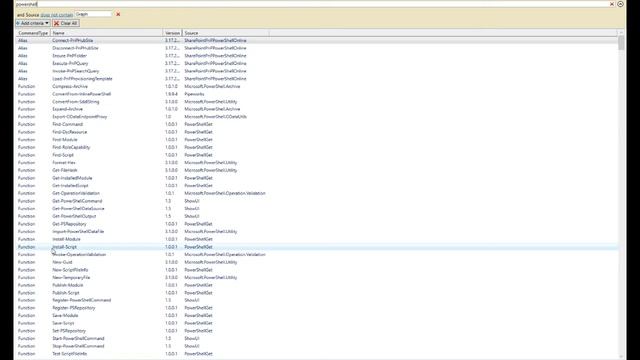Select the Stop-PowerShellCommand row
This screenshot has width=640, height=360.
click(x=317, y=346)
